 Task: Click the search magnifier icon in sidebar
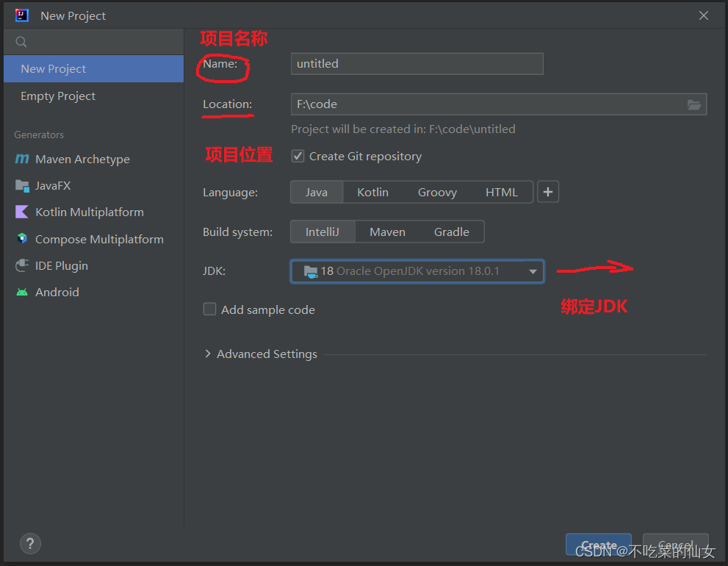[x=21, y=42]
